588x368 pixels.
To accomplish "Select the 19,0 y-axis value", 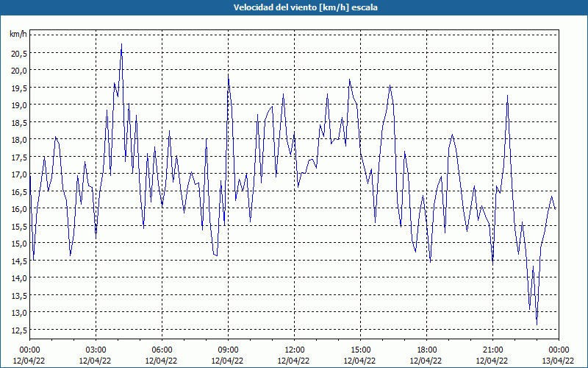I will click(19, 105).
